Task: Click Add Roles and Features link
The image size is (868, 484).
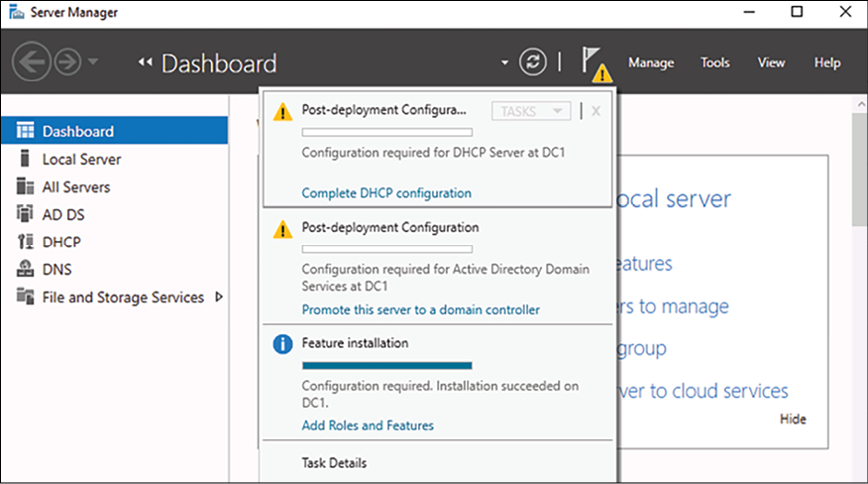Action: [368, 425]
